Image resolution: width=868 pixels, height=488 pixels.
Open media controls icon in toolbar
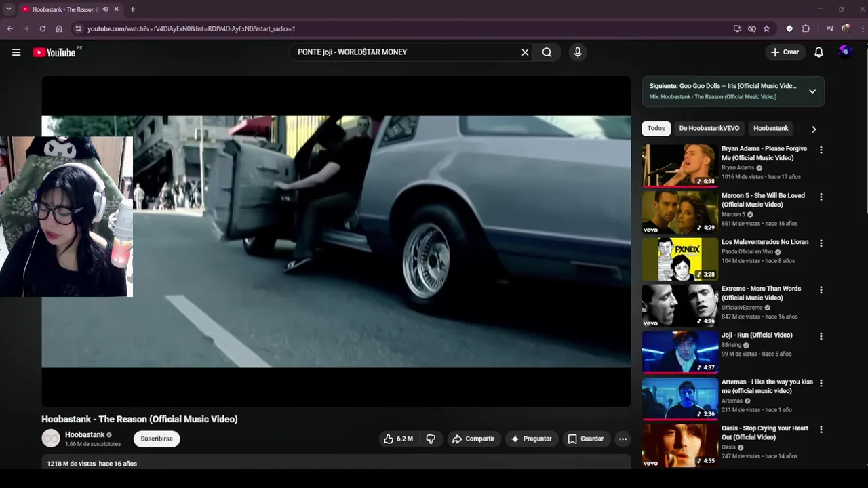click(830, 28)
